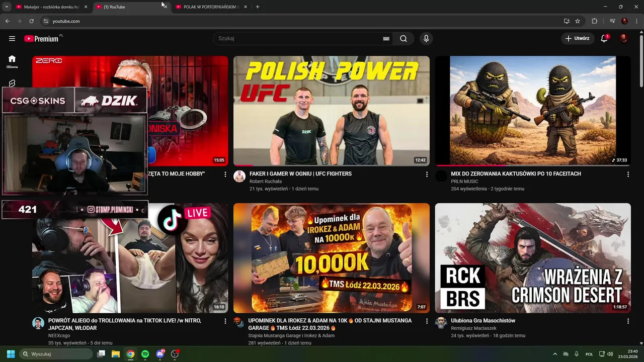Open options for UPOMINEK DLA IROKEZ video
This screenshot has width=644, height=362.
(427, 321)
